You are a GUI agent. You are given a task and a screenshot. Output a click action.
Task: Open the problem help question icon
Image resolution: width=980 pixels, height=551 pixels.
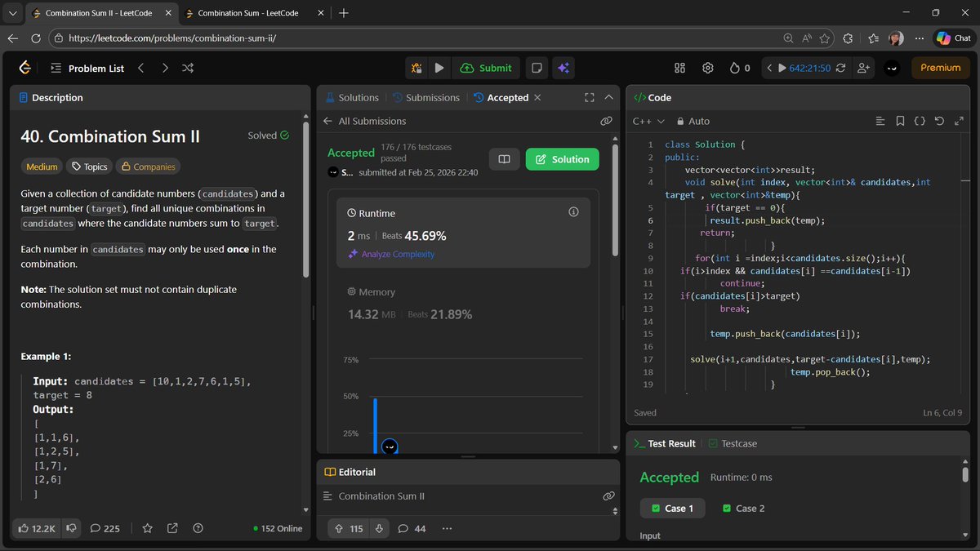coord(198,528)
